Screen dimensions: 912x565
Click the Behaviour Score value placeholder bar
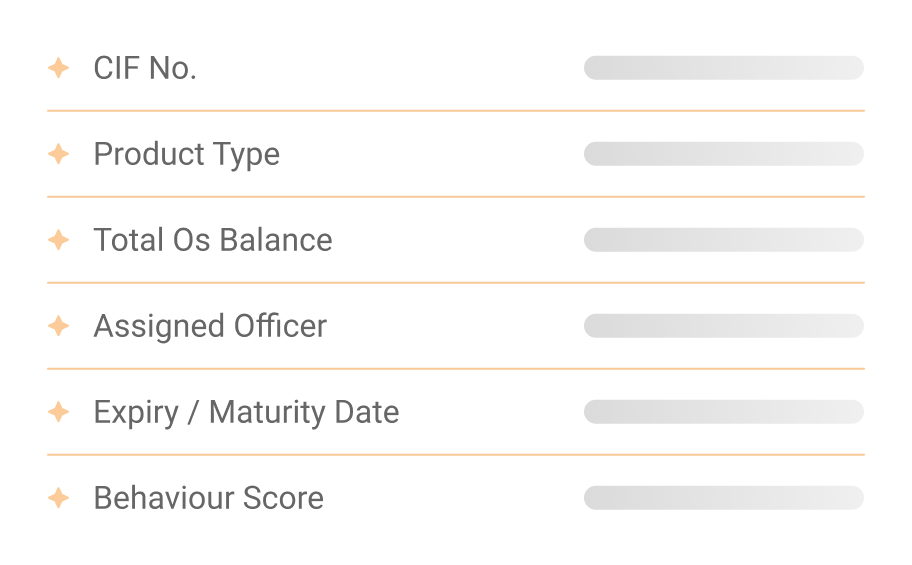pos(723,498)
